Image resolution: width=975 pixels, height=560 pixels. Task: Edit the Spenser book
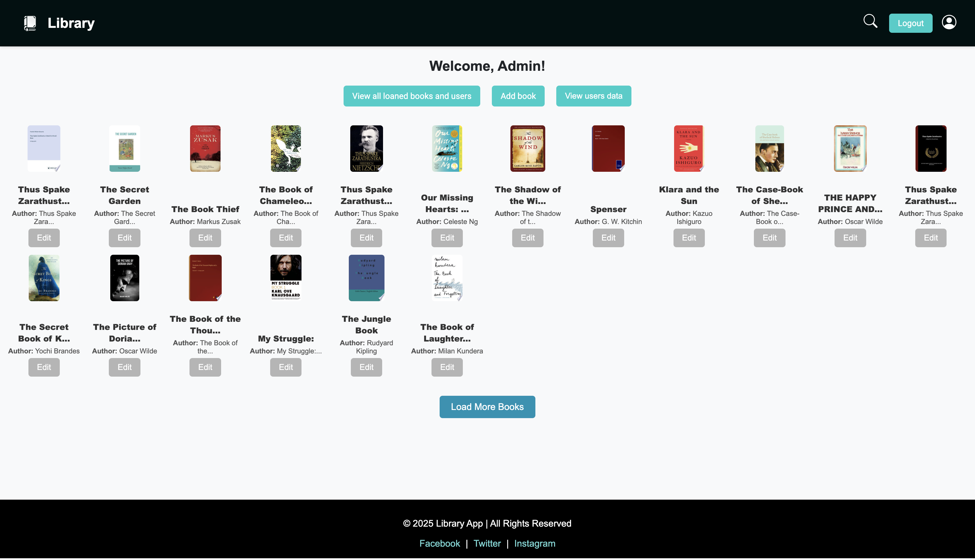click(x=608, y=238)
